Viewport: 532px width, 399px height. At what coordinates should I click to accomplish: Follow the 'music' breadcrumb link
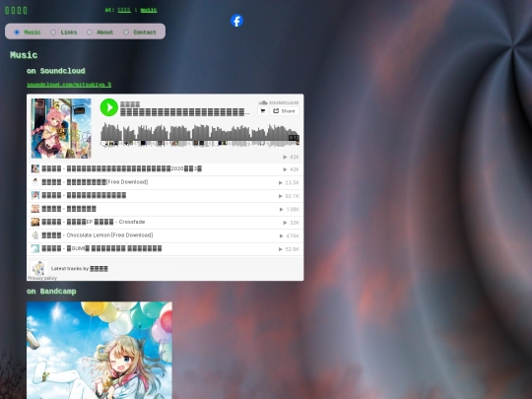tap(149, 10)
